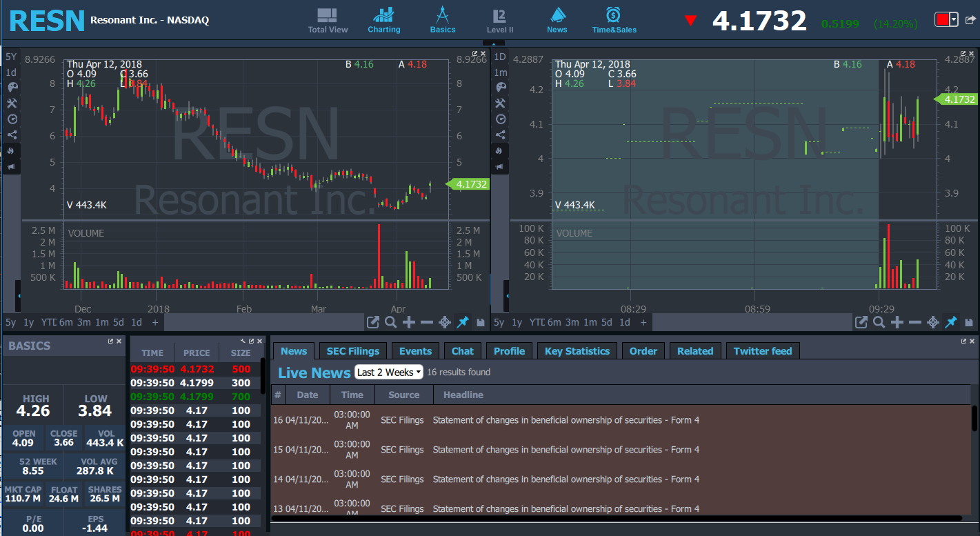This screenshot has height=536, width=980.
Task: Click color palette icon on intraday chart
Action: pyautogui.click(x=501, y=87)
